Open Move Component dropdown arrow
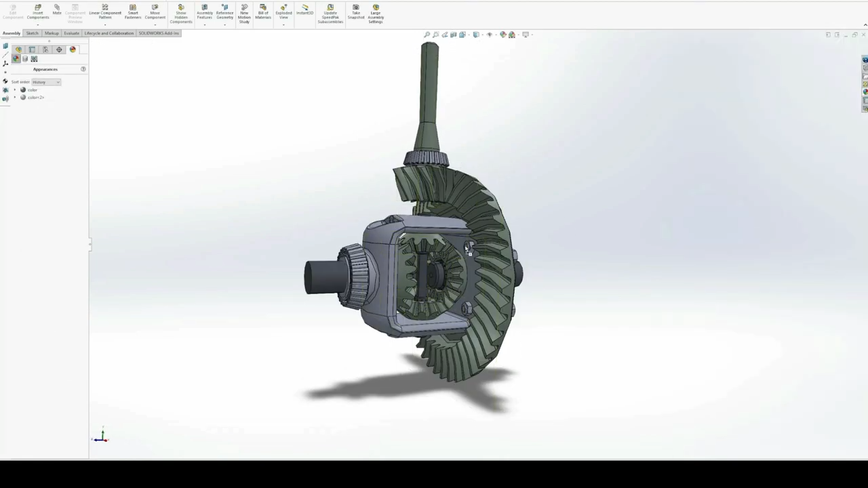Viewport: 868px width, 488px height. 155,24
